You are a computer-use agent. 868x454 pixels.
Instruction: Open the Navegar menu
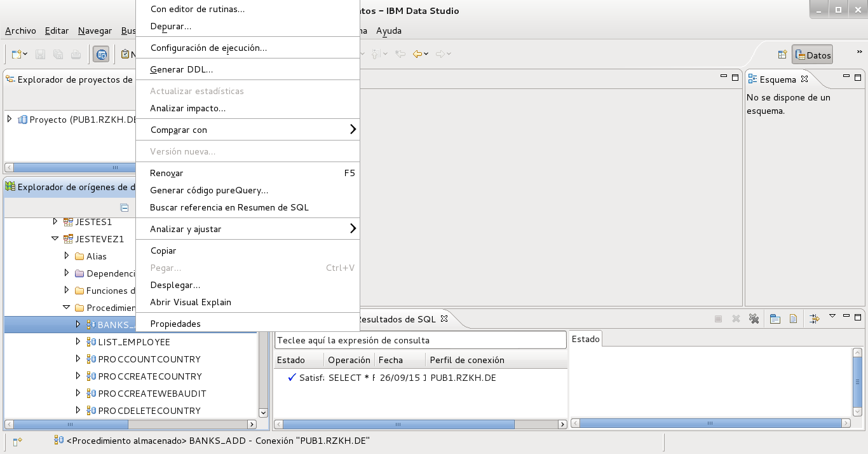click(95, 31)
